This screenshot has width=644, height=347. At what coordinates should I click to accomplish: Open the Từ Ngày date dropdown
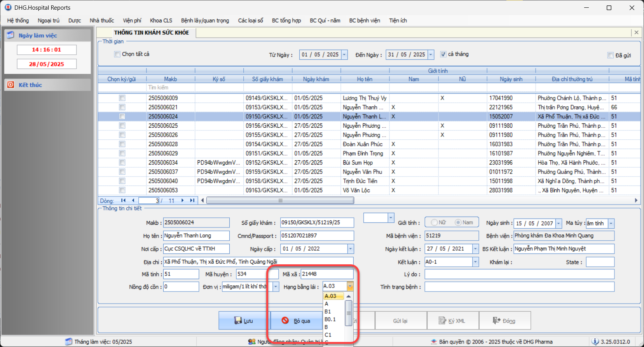tap(344, 55)
